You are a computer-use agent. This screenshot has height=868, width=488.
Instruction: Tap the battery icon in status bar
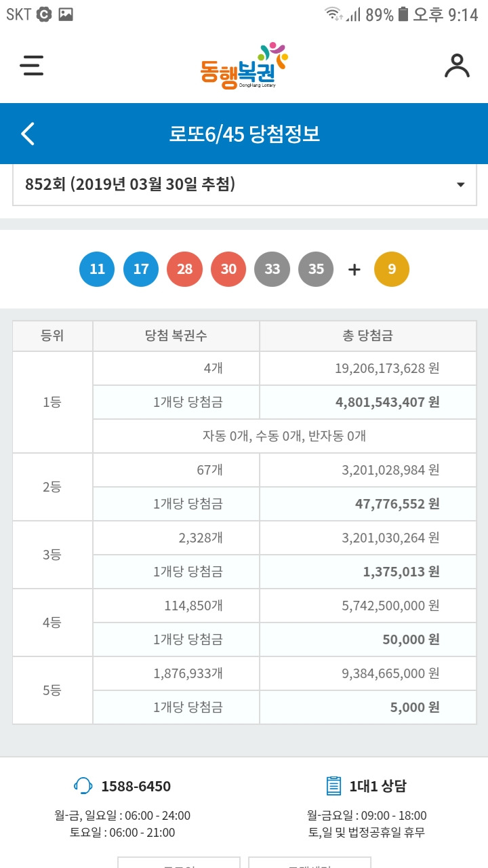pos(403,14)
